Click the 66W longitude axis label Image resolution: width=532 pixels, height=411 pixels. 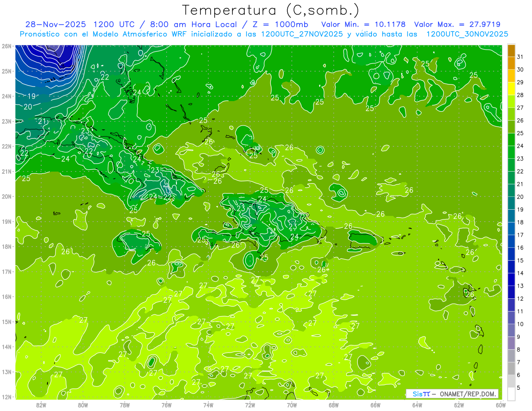click(x=376, y=405)
